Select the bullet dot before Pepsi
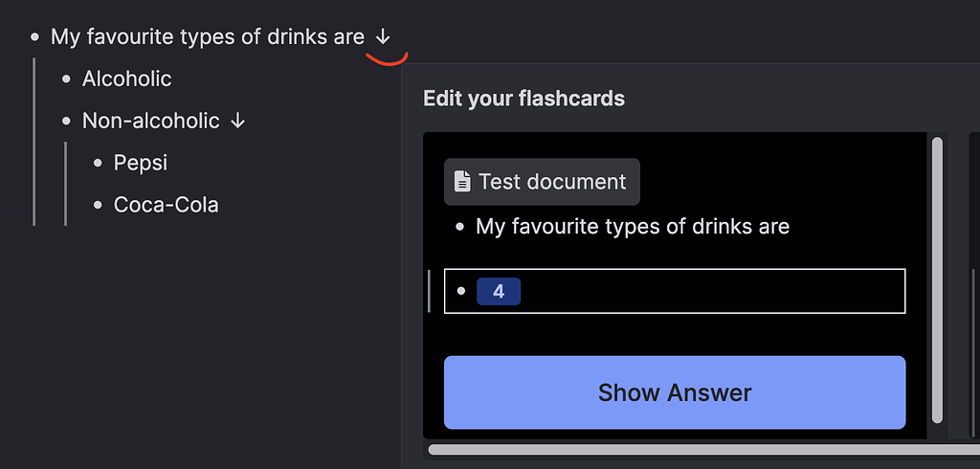 point(98,164)
